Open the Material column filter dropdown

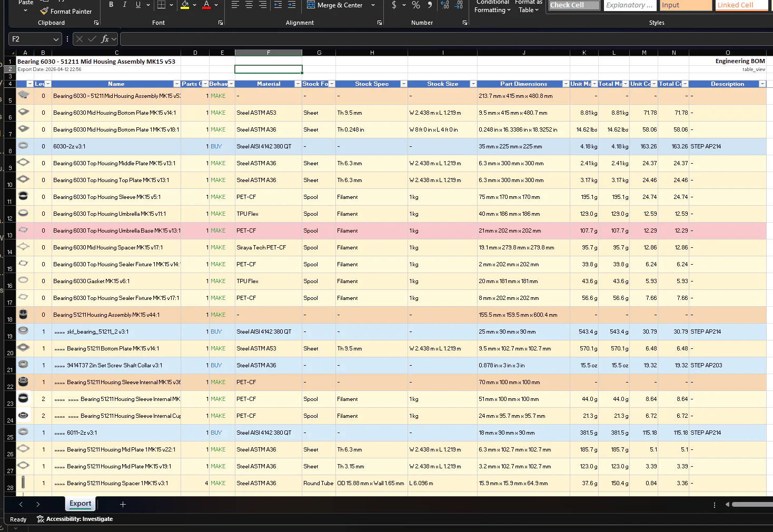coord(298,84)
